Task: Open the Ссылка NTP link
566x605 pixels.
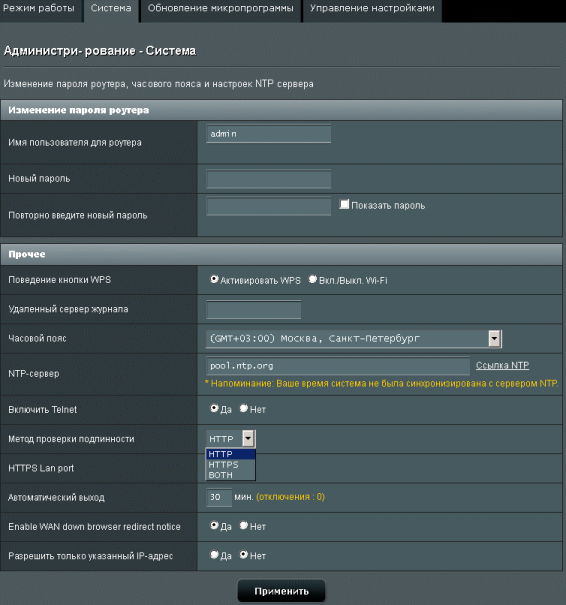Action: point(502,365)
